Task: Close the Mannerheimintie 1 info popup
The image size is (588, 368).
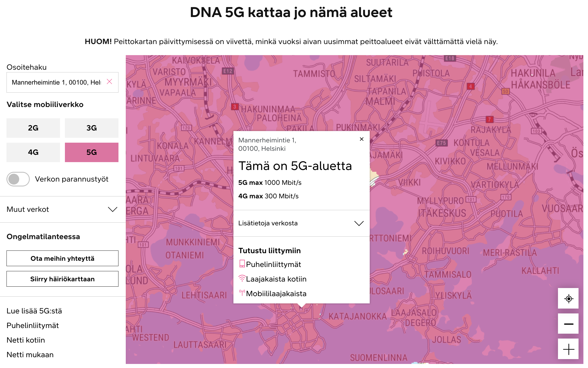Action: 361,139
